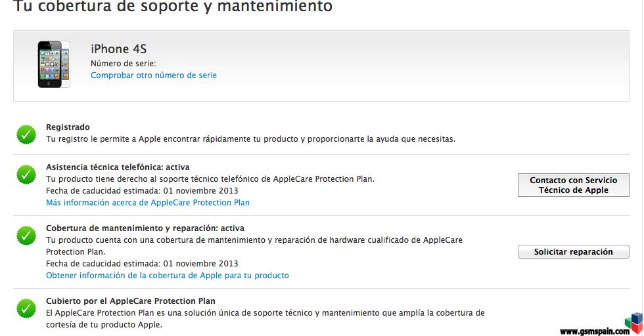644x336 pixels.
Task: Click the 'Número de serie:' label
Action: pos(124,64)
